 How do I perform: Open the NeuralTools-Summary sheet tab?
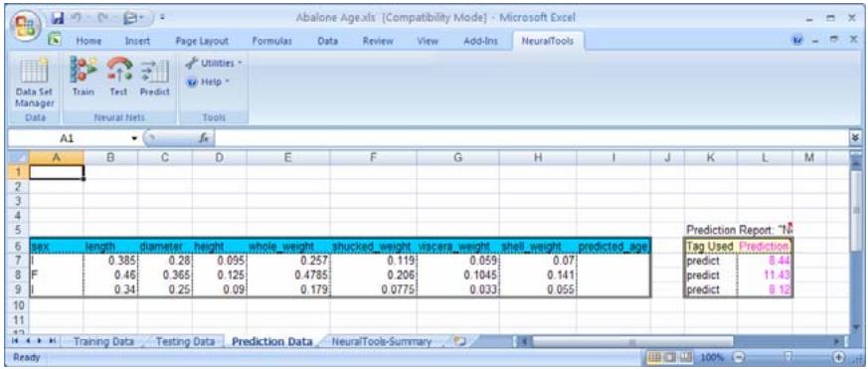381,342
